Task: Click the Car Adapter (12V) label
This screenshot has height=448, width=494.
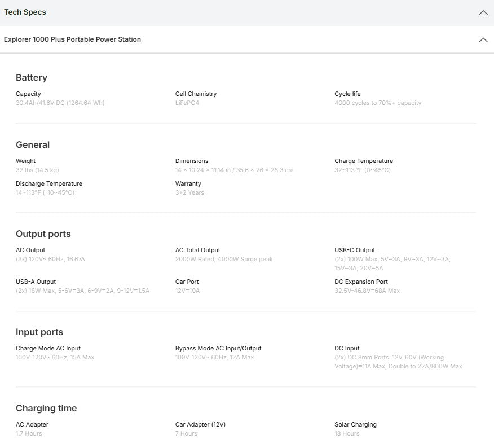Action: tap(200, 425)
